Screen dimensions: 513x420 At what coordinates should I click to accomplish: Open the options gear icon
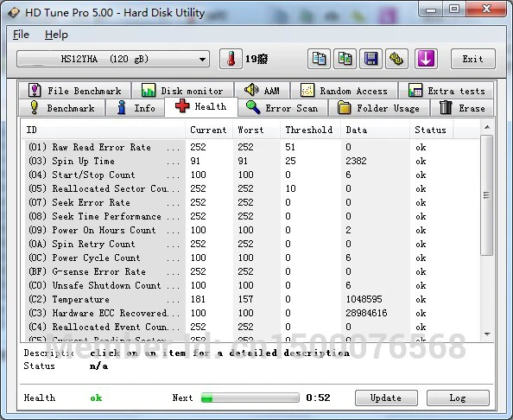396,59
